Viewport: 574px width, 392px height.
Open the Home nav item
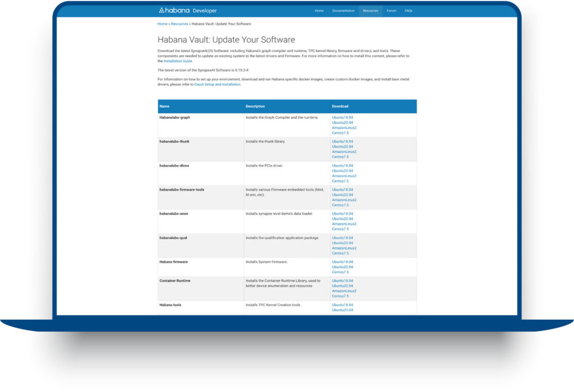[x=319, y=11]
